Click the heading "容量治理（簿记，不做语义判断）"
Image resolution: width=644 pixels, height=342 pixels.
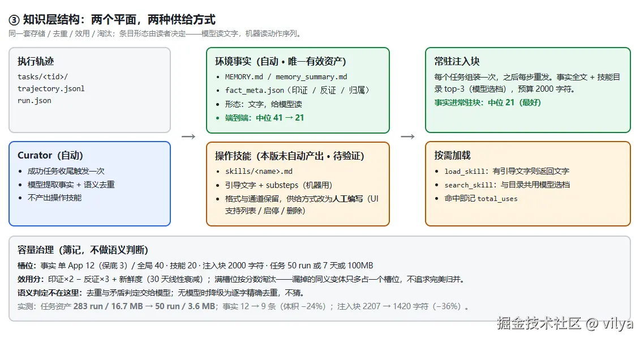pos(83,250)
